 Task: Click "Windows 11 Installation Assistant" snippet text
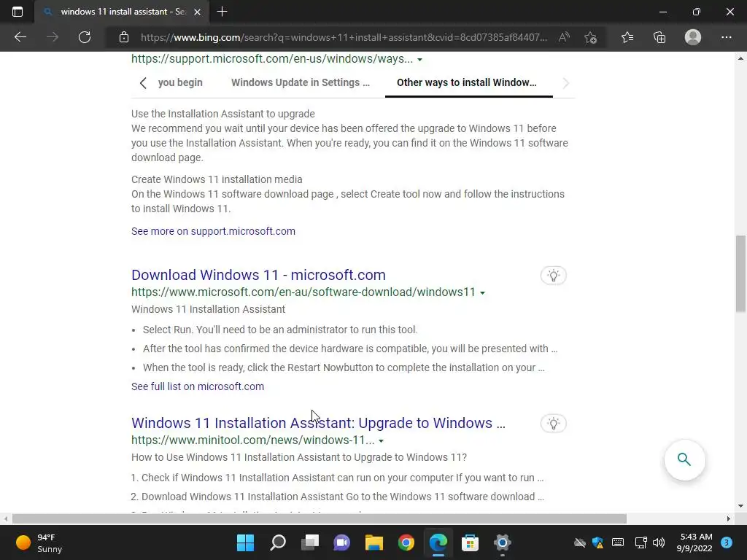coord(208,309)
